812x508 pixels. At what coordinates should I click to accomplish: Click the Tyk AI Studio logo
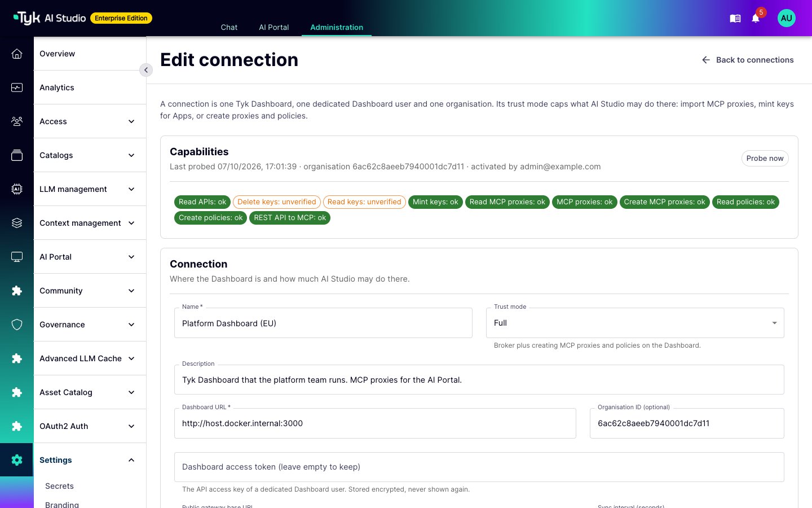tap(50, 18)
